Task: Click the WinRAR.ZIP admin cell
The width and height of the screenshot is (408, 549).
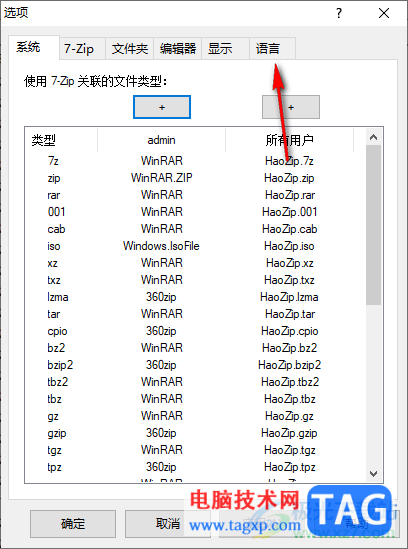Action: coord(161,178)
